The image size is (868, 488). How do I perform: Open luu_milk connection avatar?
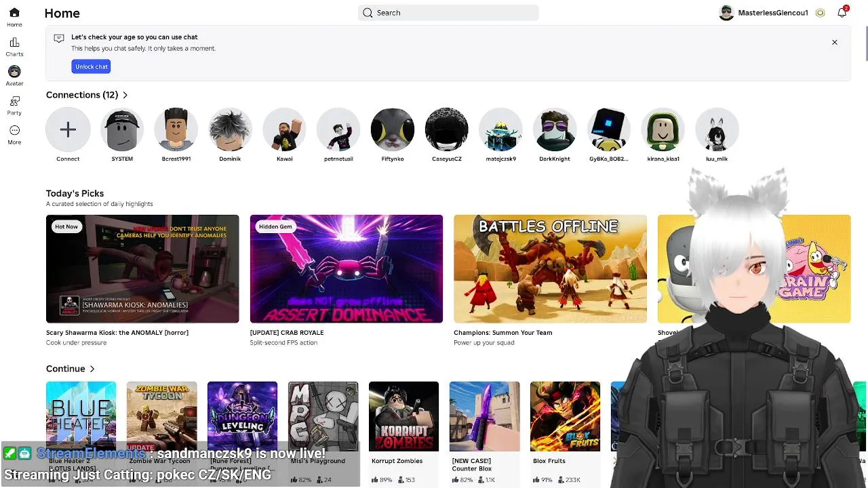(x=717, y=129)
